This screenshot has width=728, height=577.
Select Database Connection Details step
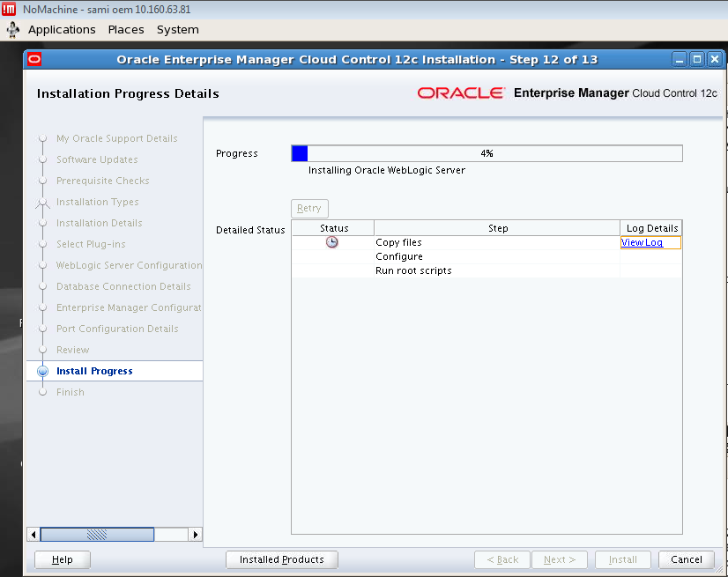pos(123,286)
